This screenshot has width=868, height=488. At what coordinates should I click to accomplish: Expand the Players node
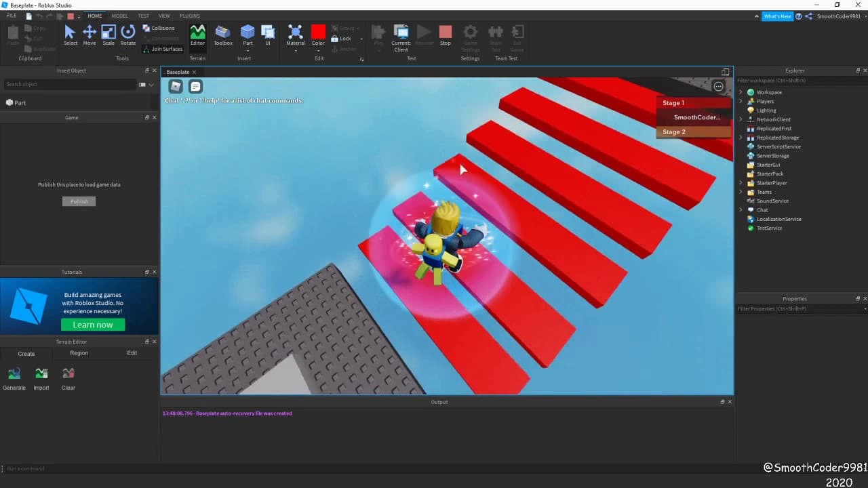pyautogui.click(x=741, y=101)
